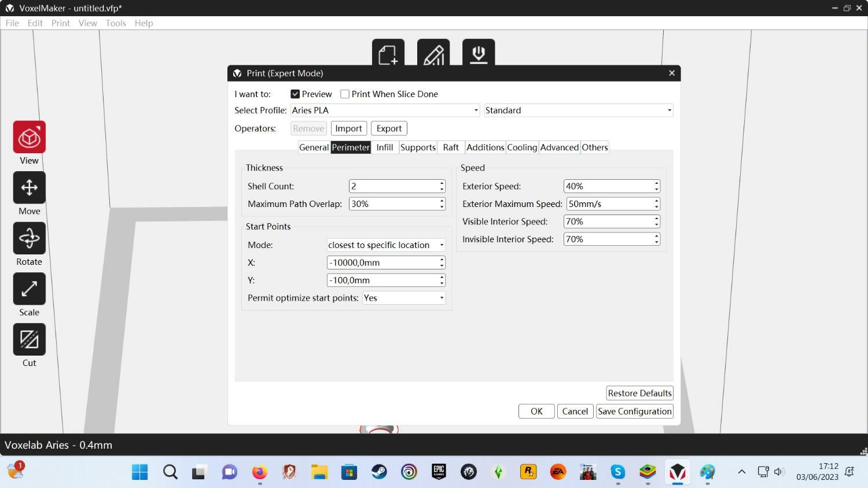Click the load file icon

388,54
